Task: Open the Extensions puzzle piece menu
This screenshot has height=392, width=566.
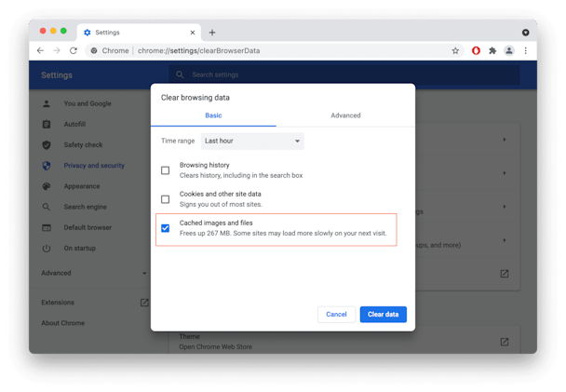Action: coord(492,50)
